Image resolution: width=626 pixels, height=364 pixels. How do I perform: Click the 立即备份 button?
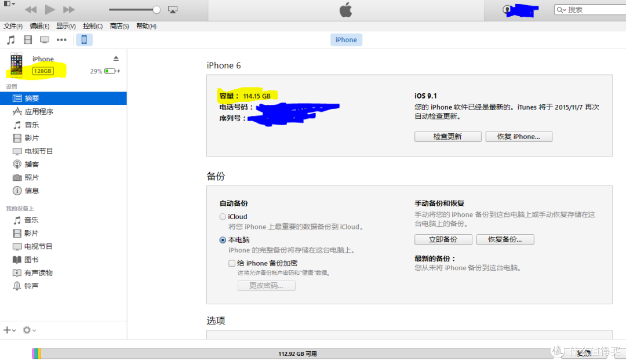click(x=443, y=239)
